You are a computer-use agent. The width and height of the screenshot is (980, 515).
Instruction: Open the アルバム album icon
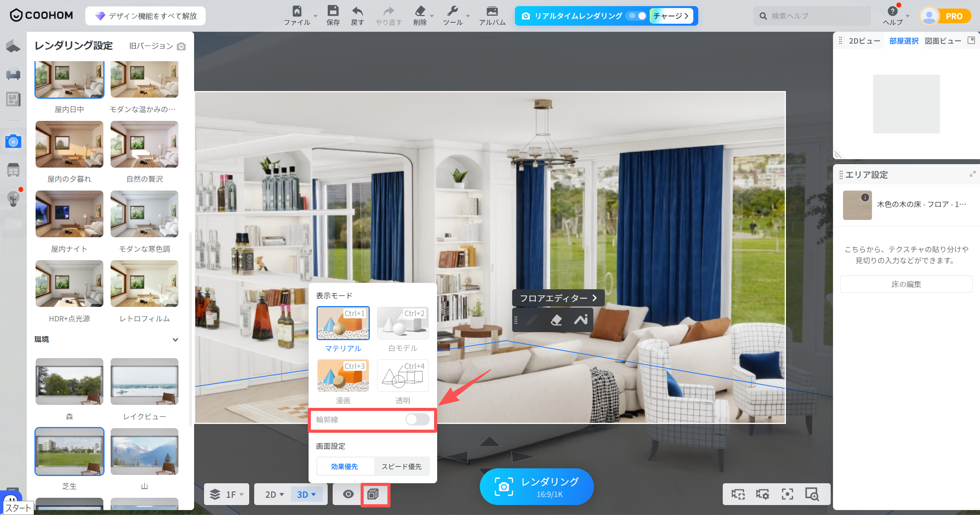(492, 11)
